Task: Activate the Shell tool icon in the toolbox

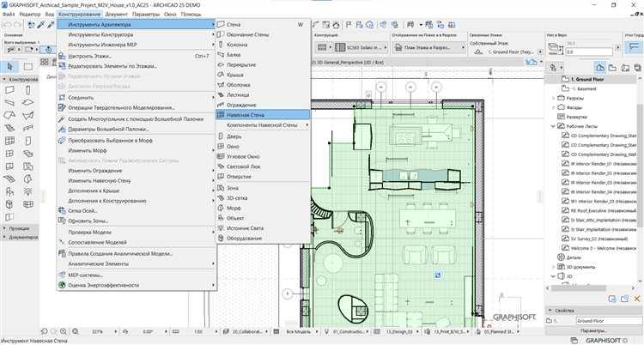Action: coord(28,115)
